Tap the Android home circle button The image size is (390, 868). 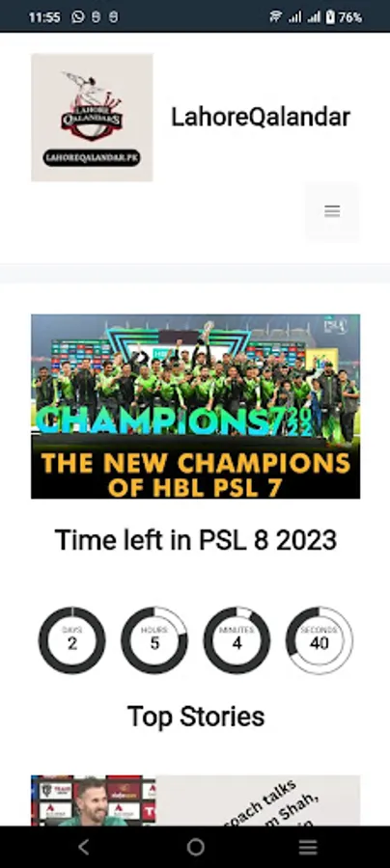pyautogui.click(x=195, y=847)
